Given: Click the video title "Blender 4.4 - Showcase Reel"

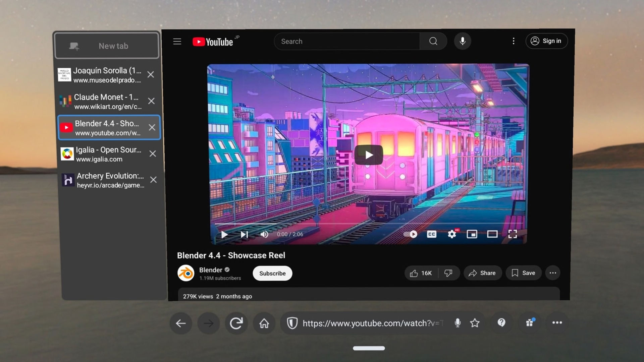Looking at the screenshot, I should coord(231,255).
